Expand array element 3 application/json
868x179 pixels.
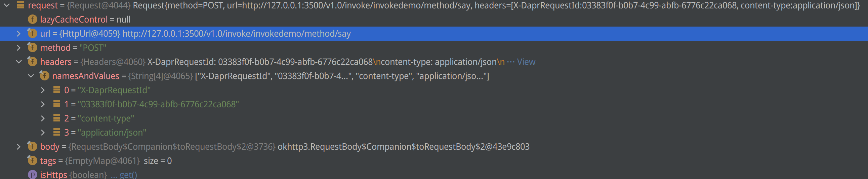click(x=43, y=133)
